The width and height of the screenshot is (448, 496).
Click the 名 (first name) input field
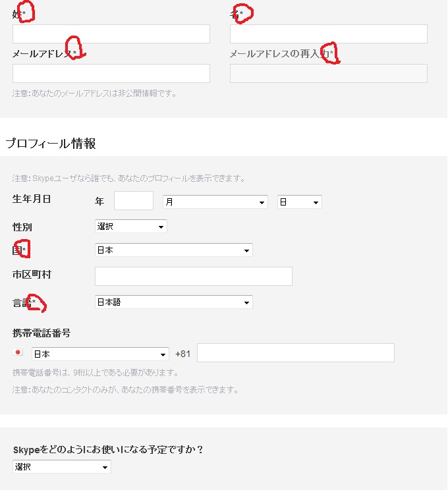click(x=329, y=34)
